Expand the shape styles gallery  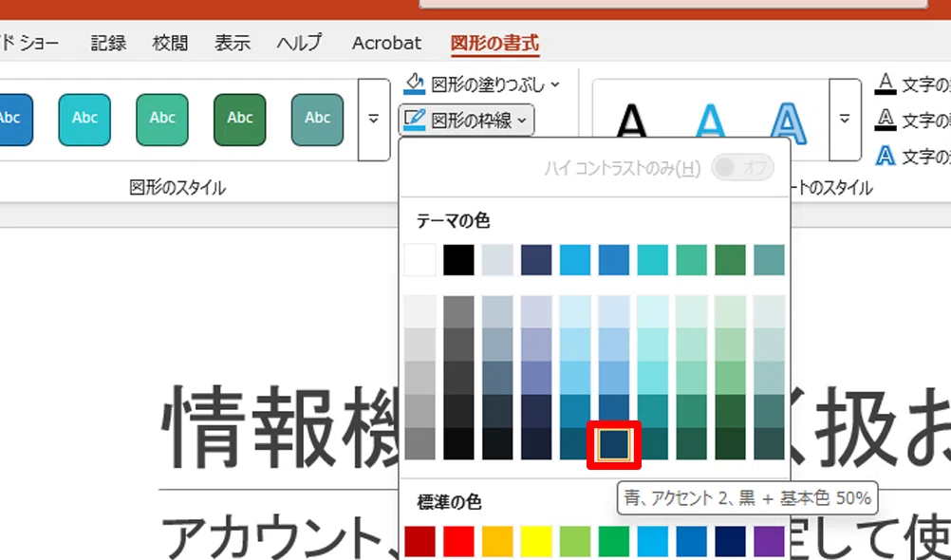click(x=374, y=119)
